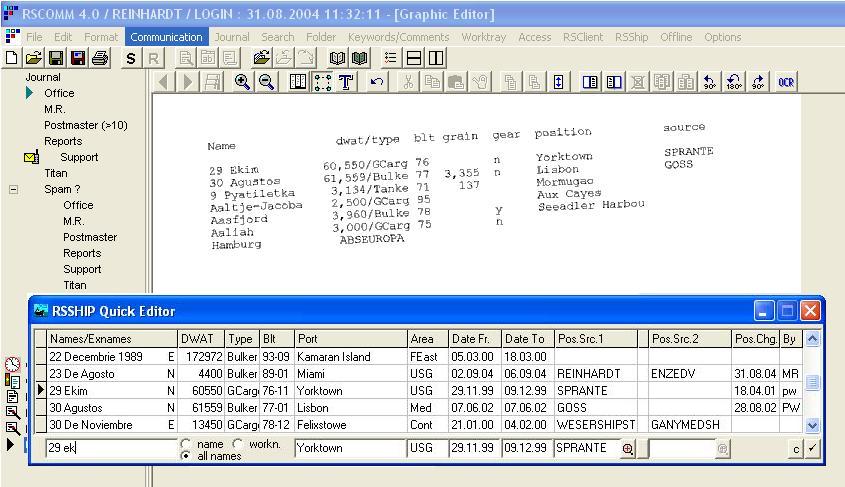
Task: Open the Edit menu
Action: 63,37
